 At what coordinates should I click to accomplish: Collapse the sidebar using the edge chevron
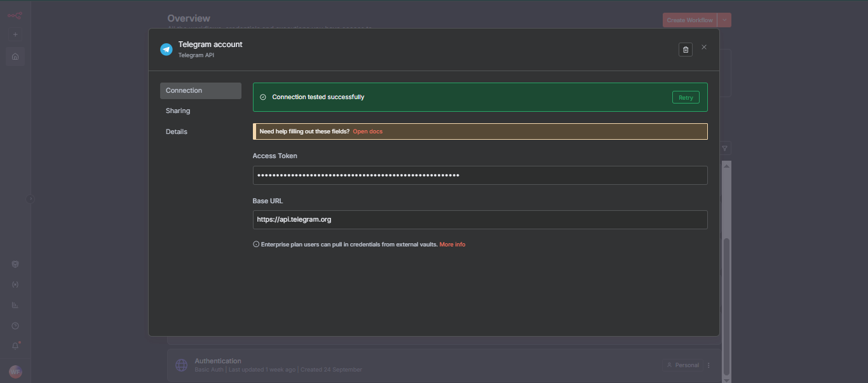click(x=30, y=199)
